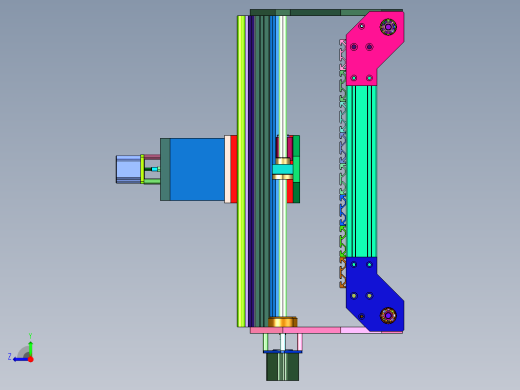Select the light blue end cap left of motor
Screen dimensions: 520x390
pos(128,169)
